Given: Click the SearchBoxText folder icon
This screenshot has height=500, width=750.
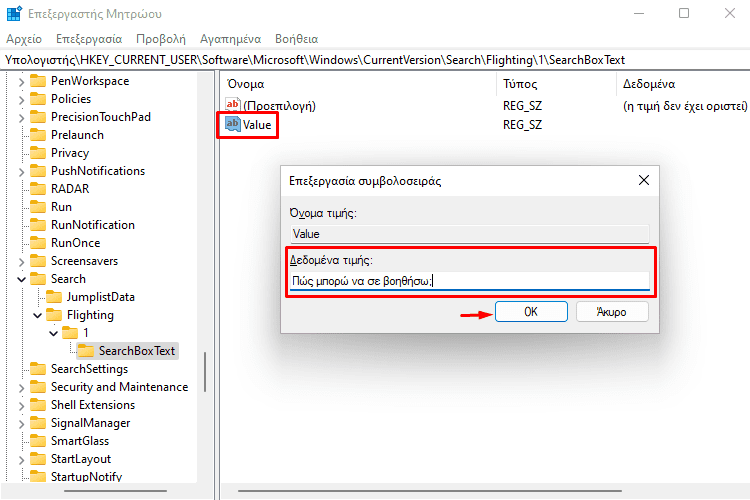Looking at the screenshot, I should [86, 351].
